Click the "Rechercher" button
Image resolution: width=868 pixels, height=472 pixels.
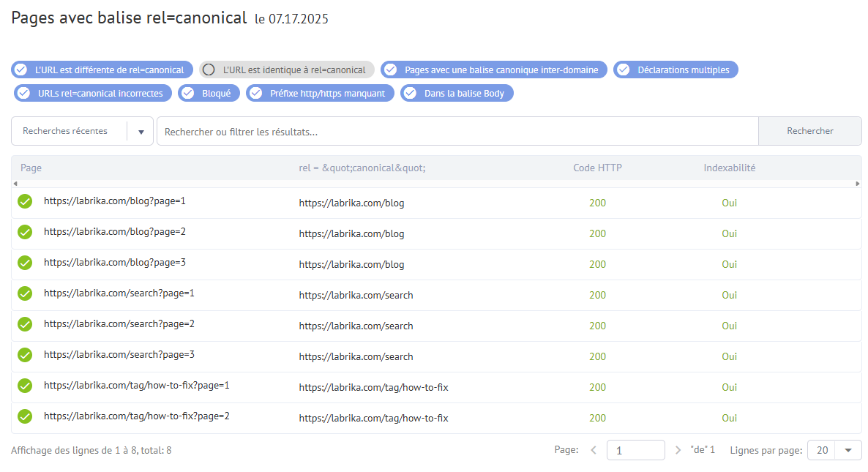pyautogui.click(x=810, y=131)
